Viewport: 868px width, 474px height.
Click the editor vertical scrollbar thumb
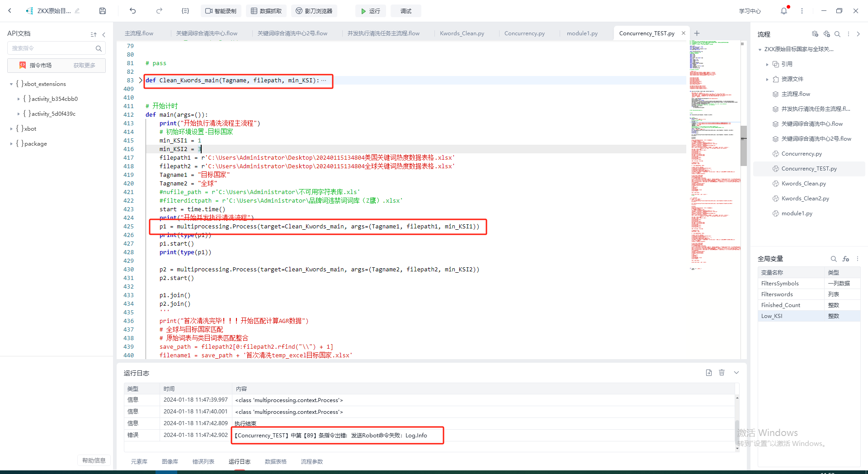(743, 146)
